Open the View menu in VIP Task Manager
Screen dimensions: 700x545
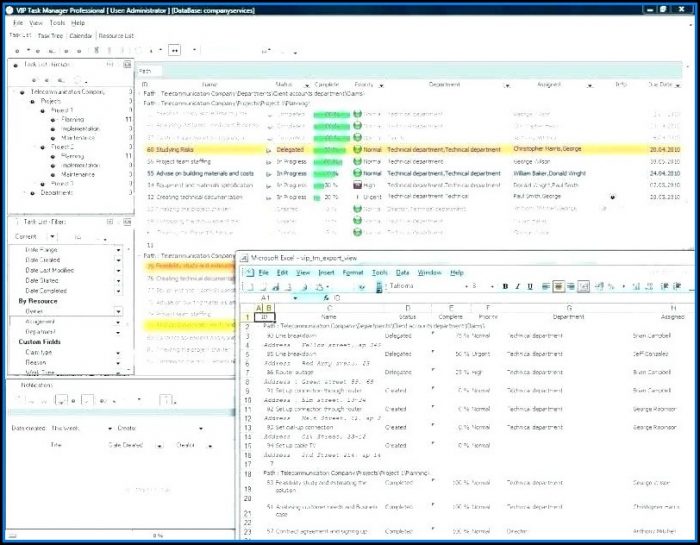click(x=36, y=23)
